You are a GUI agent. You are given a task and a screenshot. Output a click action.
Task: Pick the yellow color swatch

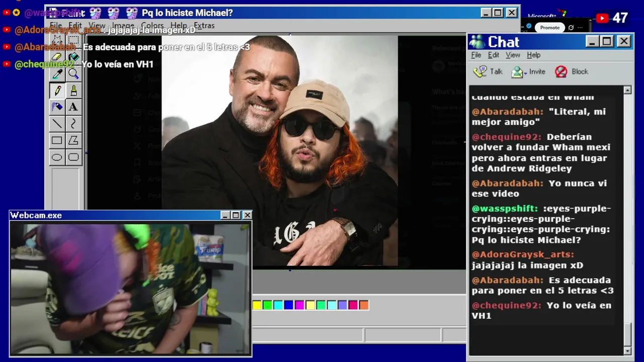click(x=257, y=305)
